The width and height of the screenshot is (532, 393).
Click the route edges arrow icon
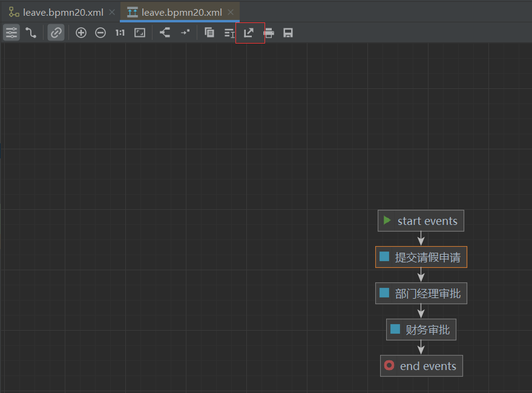click(185, 33)
